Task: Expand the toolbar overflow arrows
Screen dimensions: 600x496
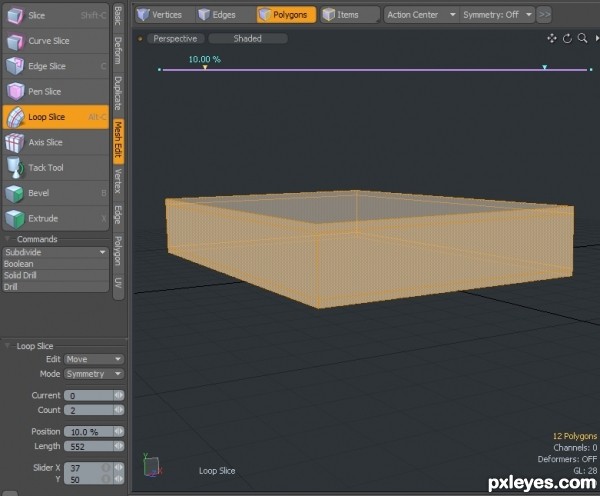Action: (544, 15)
